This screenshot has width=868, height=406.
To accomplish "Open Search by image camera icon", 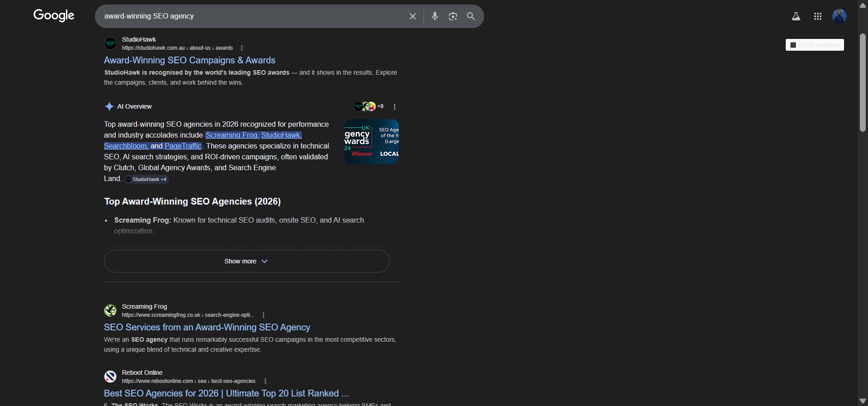I will [453, 16].
